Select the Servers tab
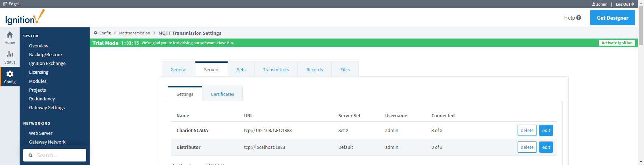This screenshot has height=165, width=644. [212, 70]
